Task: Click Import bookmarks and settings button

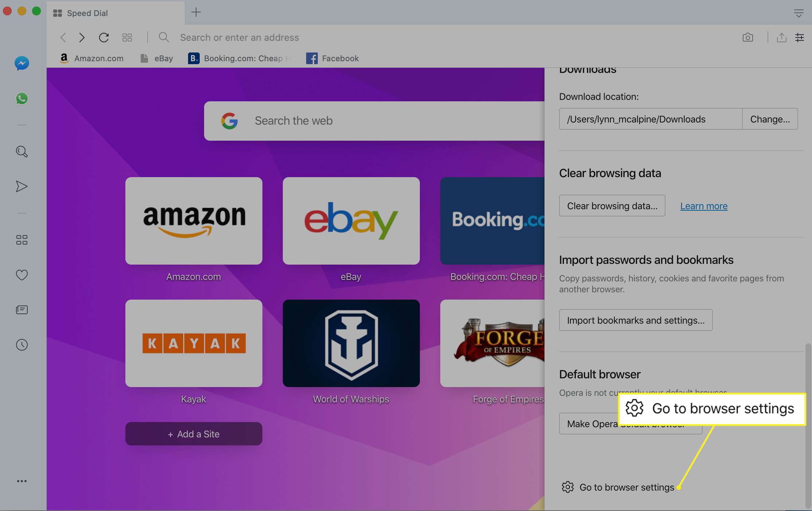Action: tap(636, 320)
